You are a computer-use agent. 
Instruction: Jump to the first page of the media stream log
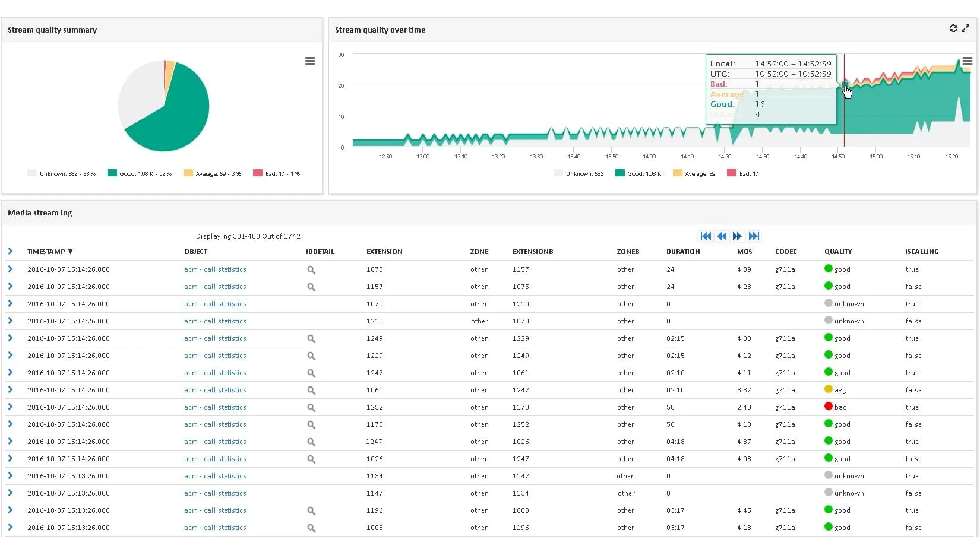pyautogui.click(x=706, y=236)
